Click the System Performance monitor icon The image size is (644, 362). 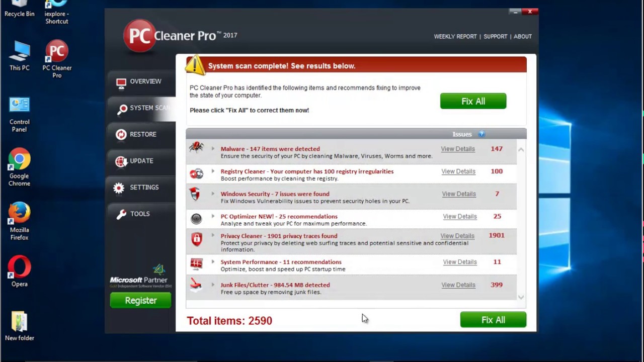196,263
